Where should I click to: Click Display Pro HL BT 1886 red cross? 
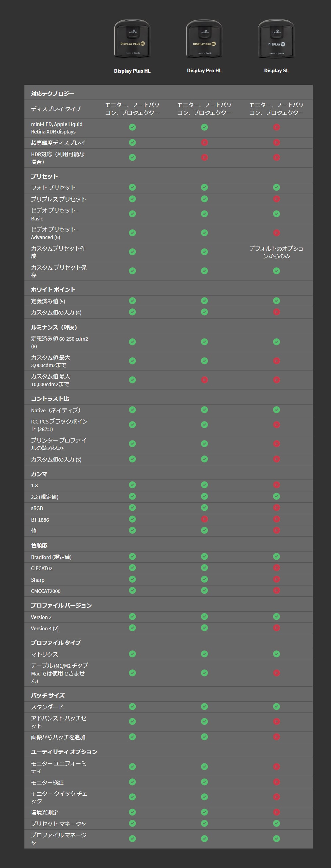click(204, 519)
